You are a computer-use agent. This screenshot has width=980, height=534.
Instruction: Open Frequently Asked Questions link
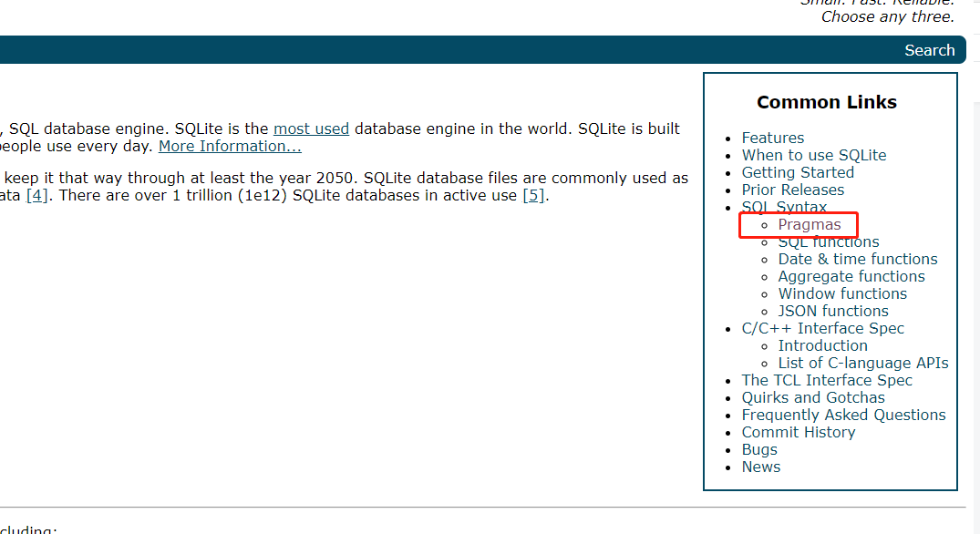pos(844,416)
